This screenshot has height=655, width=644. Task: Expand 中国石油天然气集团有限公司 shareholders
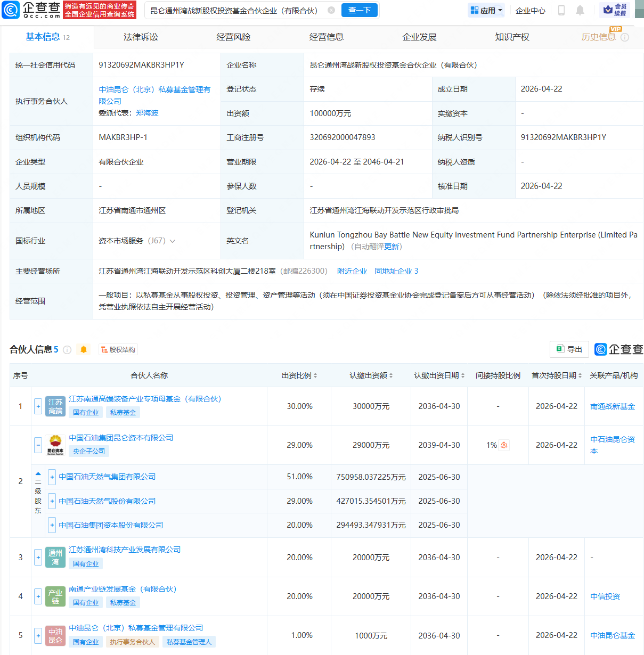click(x=52, y=477)
